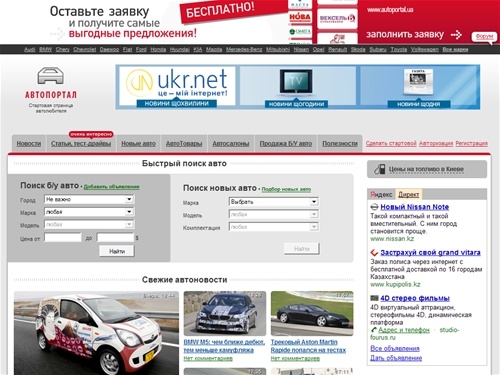500x375 pixels.
Task: Click Добавить объявление link
Action: click(111, 187)
